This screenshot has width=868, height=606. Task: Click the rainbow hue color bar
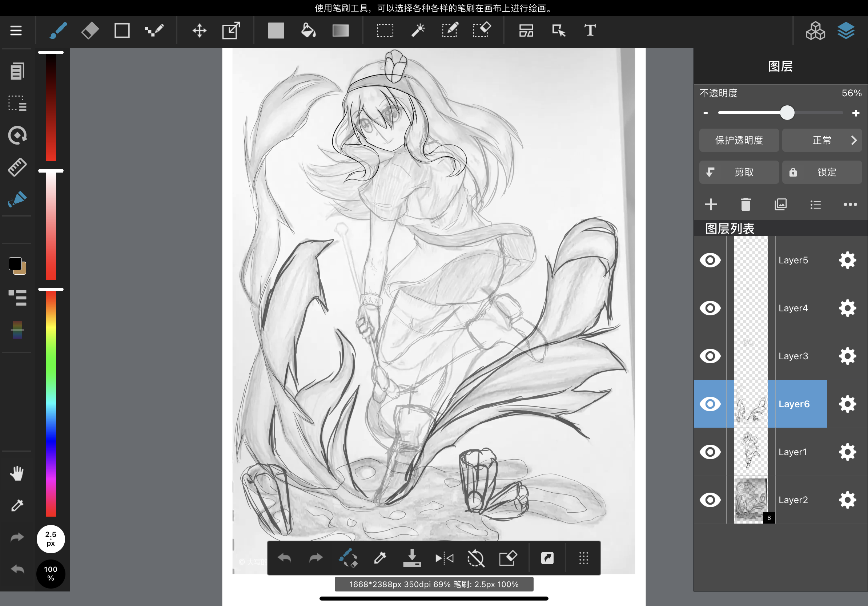pyautogui.click(x=51, y=404)
